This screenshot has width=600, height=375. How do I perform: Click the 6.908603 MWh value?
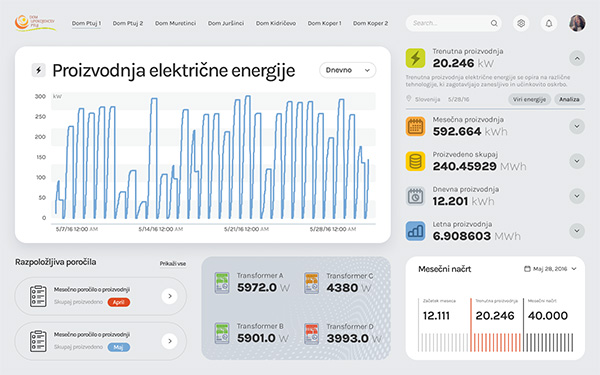[x=476, y=236]
